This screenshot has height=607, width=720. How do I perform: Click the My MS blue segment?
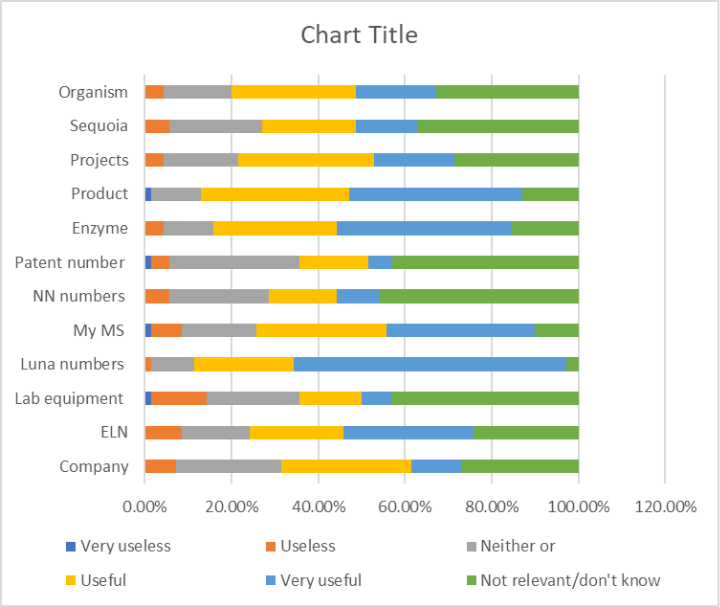[461, 331]
